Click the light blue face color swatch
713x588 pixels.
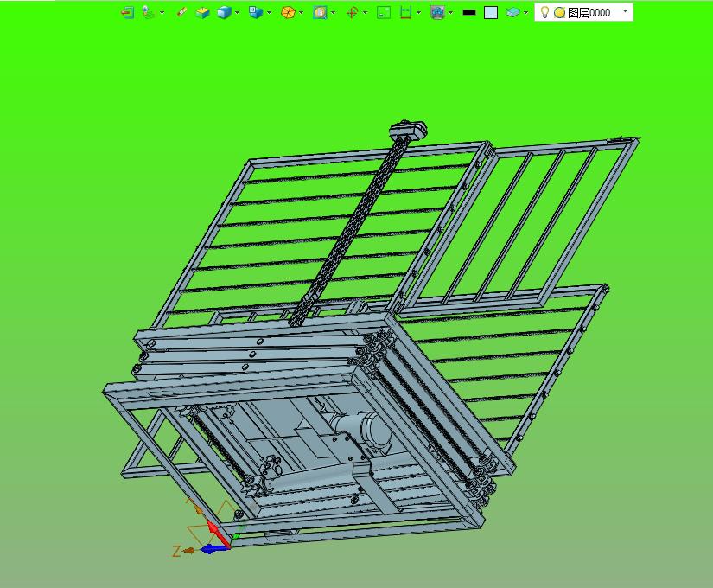tap(491, 13)
